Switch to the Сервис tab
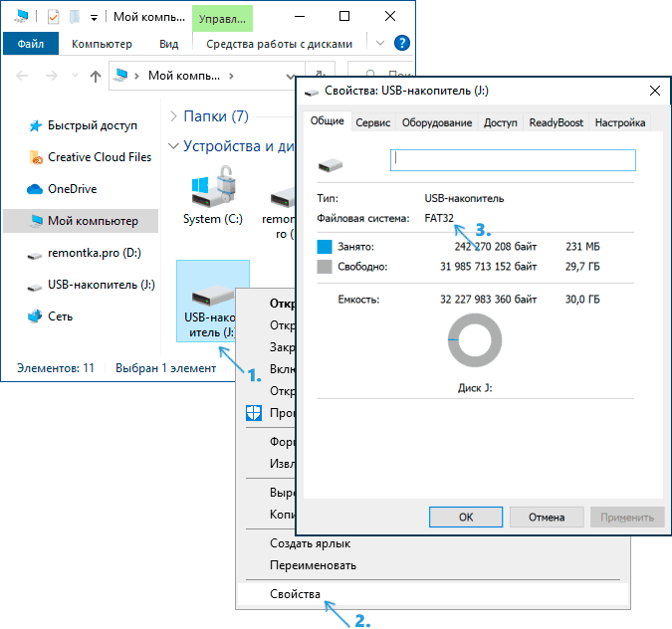 (372, 122)
